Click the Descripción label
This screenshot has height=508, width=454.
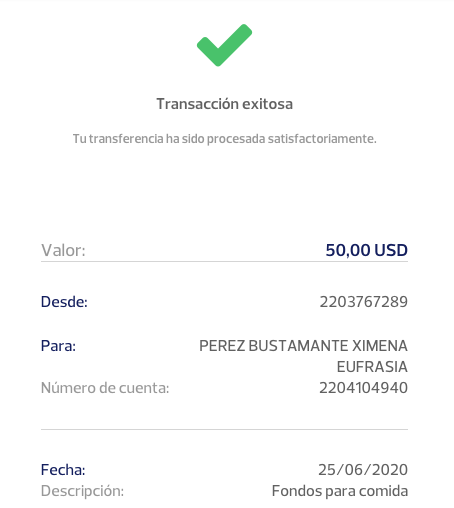(82, 491)
